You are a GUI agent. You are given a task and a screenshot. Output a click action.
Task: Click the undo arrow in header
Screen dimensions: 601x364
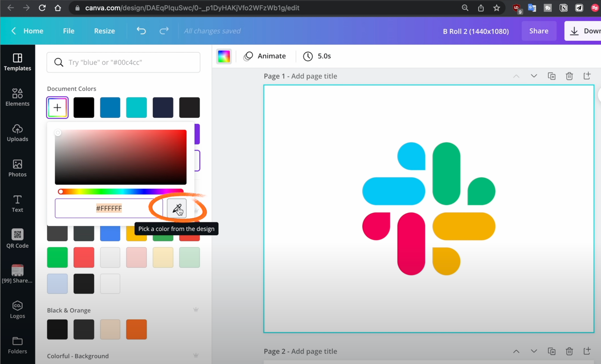point(141,31)
